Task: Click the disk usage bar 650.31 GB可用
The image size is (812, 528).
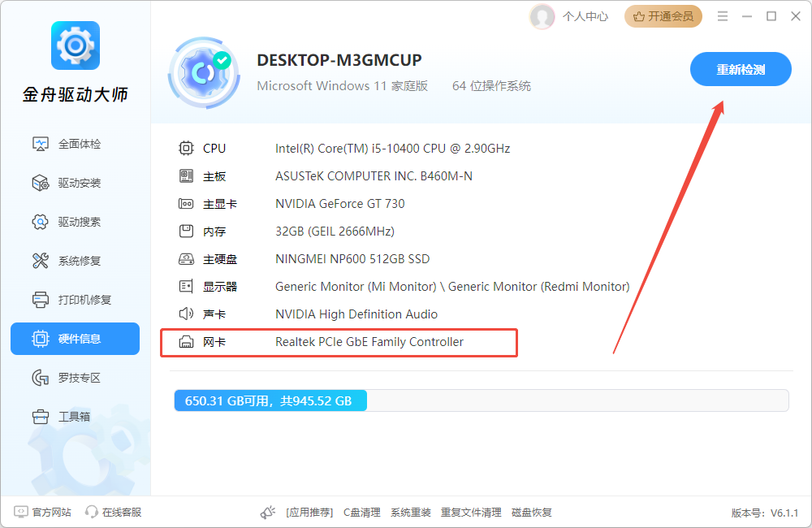Action: click(x=481, y=400)
